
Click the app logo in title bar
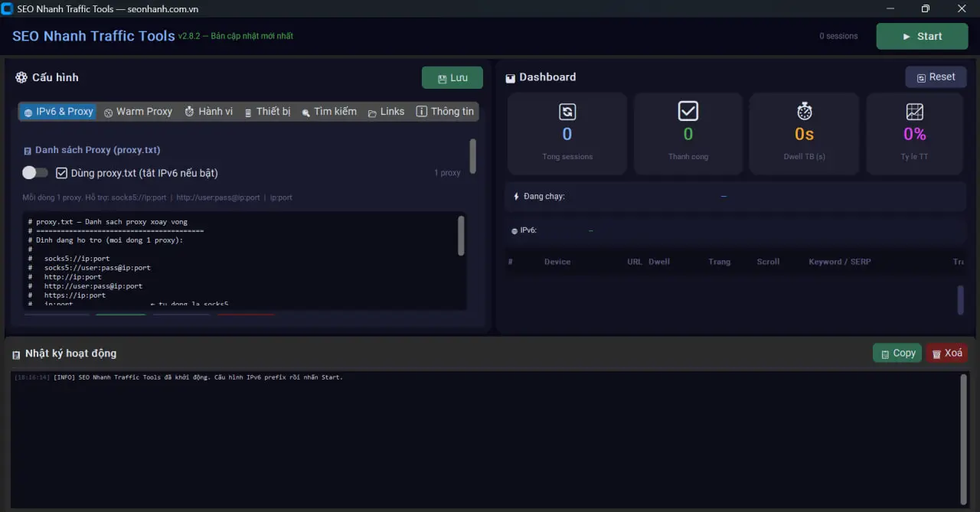tap(8, 8)
